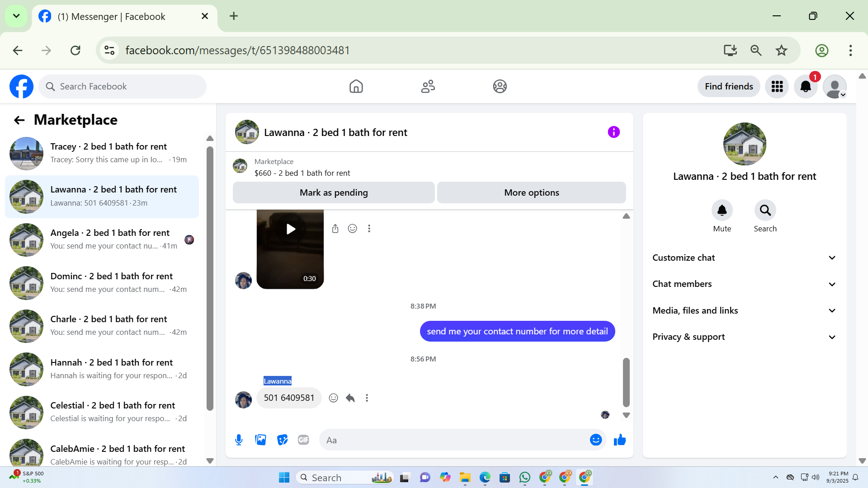
Task: Expand Privacy & support section
Action: click(x=744, y=337)
